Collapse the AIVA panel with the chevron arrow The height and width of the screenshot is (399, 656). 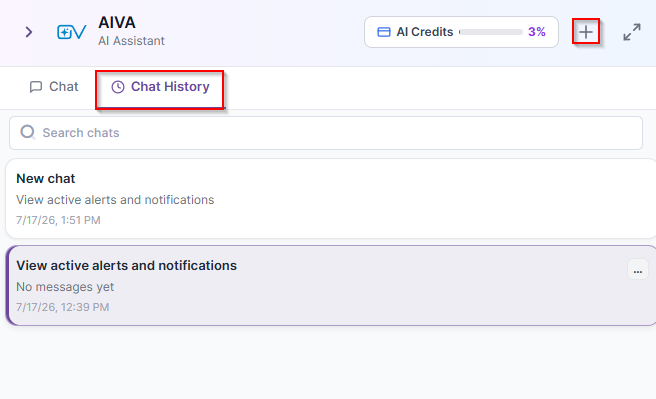click(28, 32)
